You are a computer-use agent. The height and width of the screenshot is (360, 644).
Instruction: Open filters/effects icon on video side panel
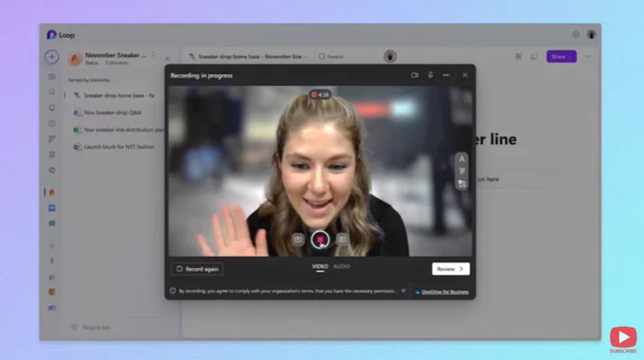click(461, 171)
